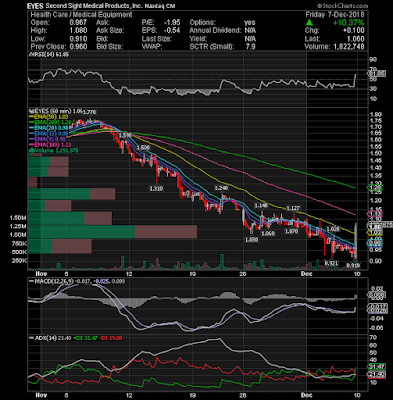Click the Prev Close value 0.960
The width and height of the screenshot is (393, 400).
(x=78, y=47)
